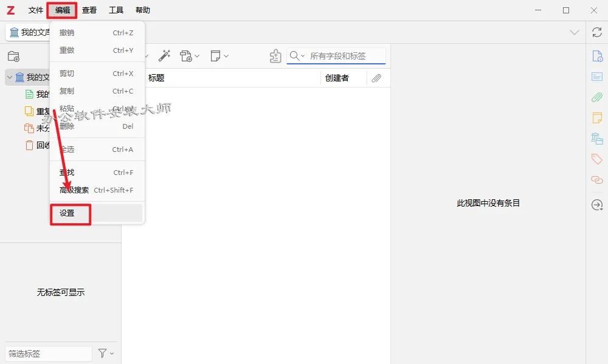Open the 查看 menu

(x=89, y=10)
